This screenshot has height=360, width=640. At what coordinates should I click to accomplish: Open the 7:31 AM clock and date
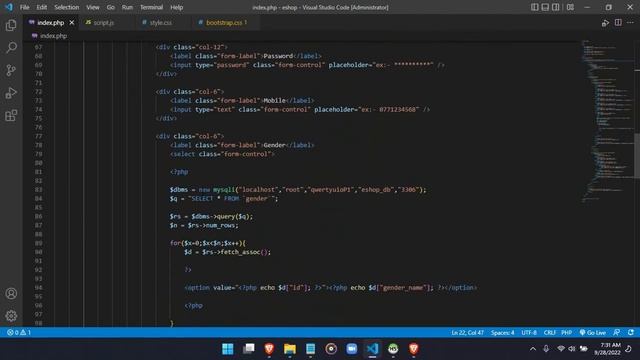click(607, 349)
